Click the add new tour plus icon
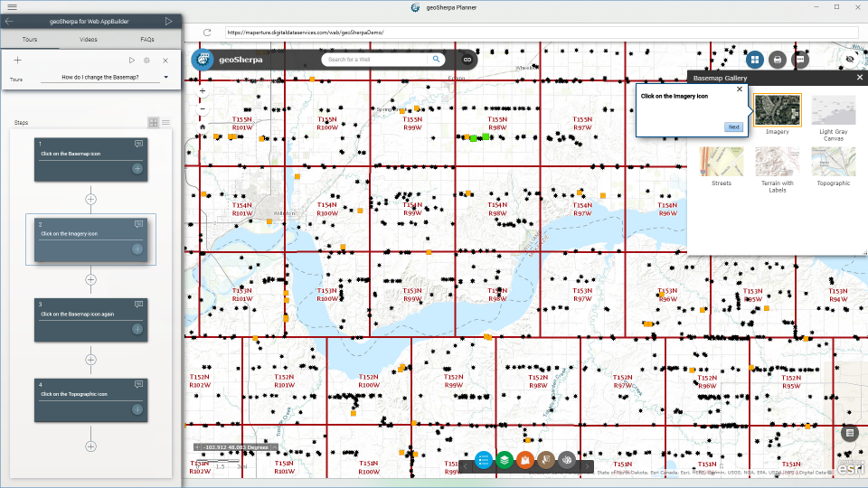This screenshot has height=488, width=868. coord(17,61)
